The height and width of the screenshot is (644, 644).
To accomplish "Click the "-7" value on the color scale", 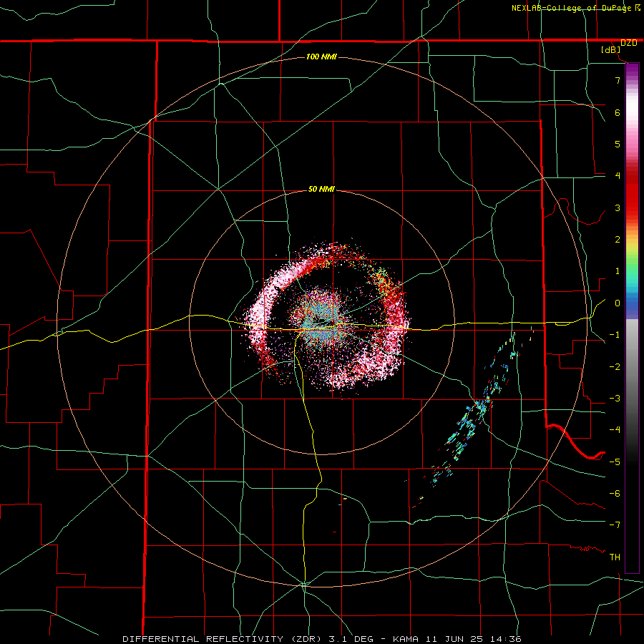I will click(615, 525).
